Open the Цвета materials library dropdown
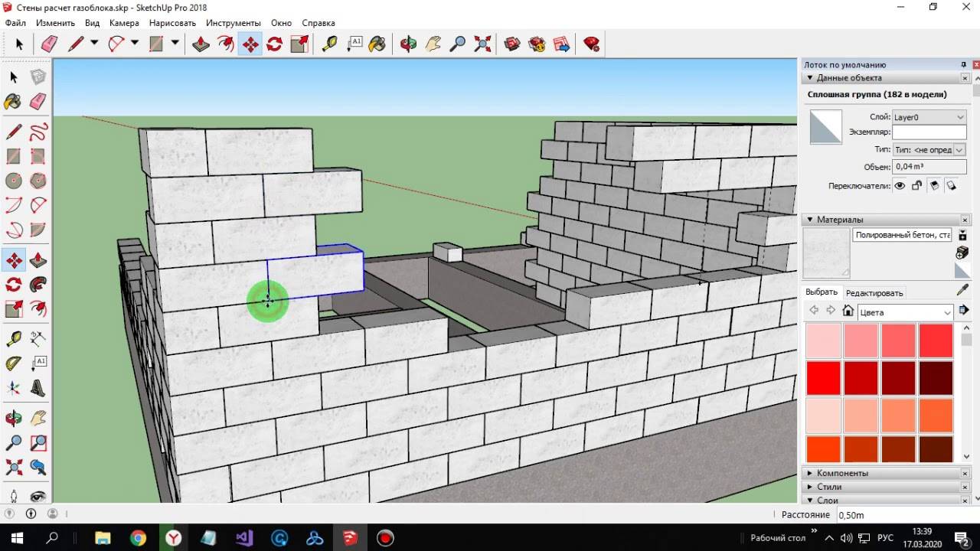This screenshot has width=980, height=551. [905, 312]
